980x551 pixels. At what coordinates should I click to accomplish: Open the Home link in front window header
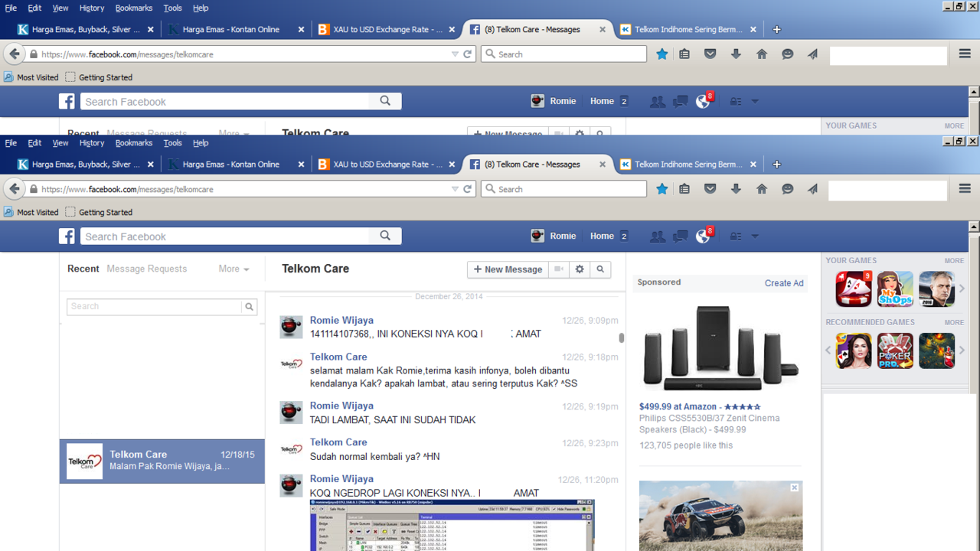[602, 236]
